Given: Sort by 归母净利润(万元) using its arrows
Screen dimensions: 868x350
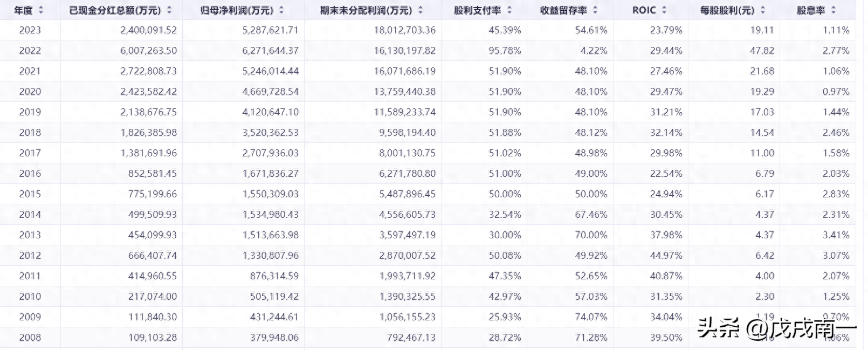Looking at the screenshot, I should (281, 10).
